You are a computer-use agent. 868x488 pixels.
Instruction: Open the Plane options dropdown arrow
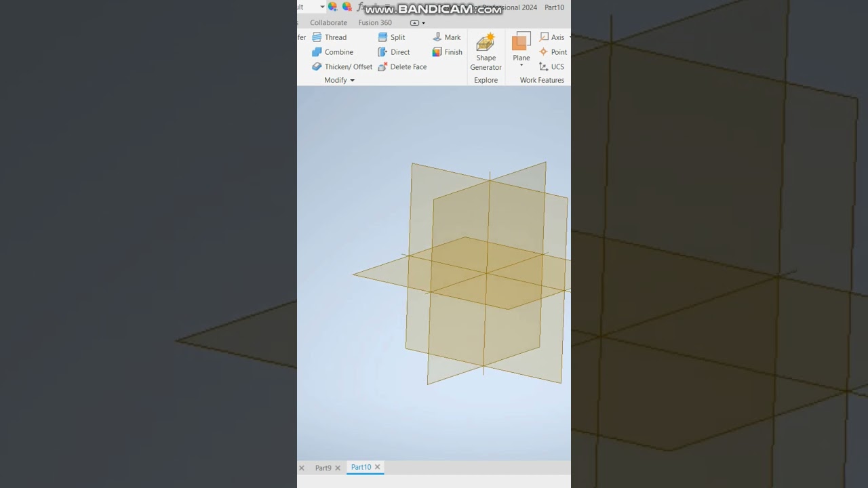point(521,66)
